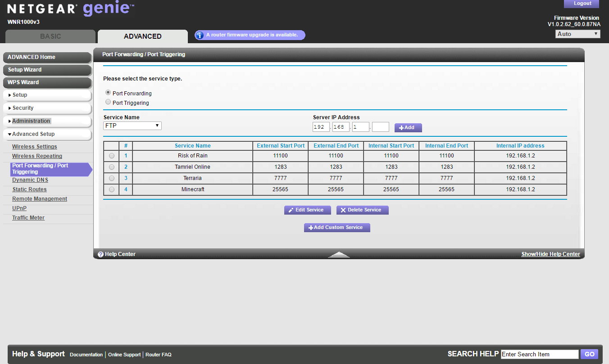The image size is (609, 364).
Task: Open the Auto language dropdown
Action: tap(578, 34)
